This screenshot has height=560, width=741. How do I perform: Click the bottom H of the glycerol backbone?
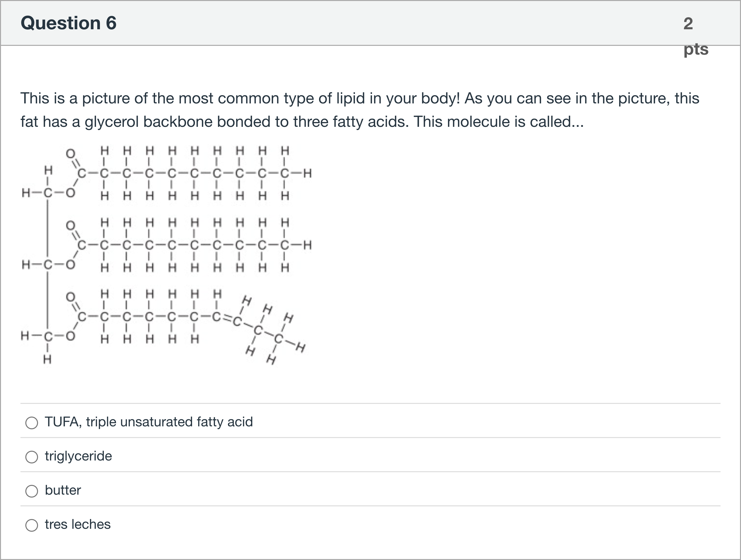coord(47,360)
